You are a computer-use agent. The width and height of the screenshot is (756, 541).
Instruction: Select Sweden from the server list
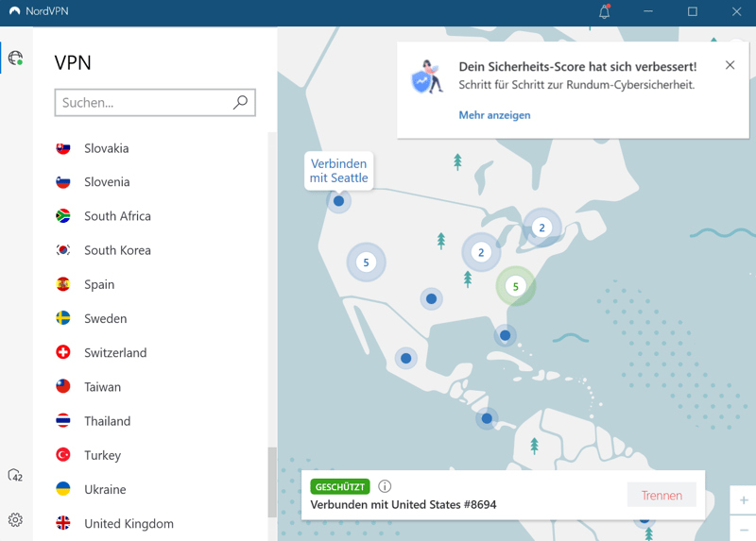[x=105, y=318]
